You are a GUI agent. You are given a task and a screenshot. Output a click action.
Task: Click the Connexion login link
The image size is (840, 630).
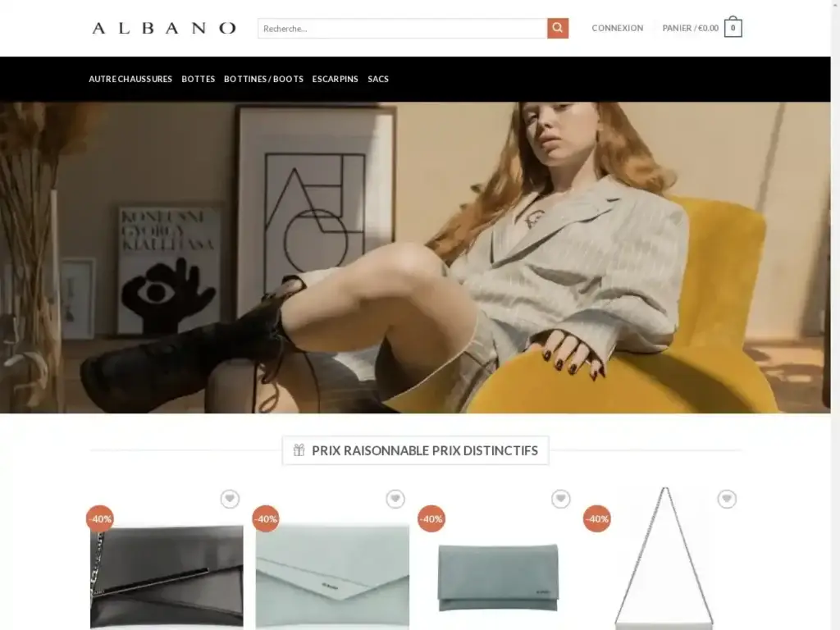coord(617,28)
